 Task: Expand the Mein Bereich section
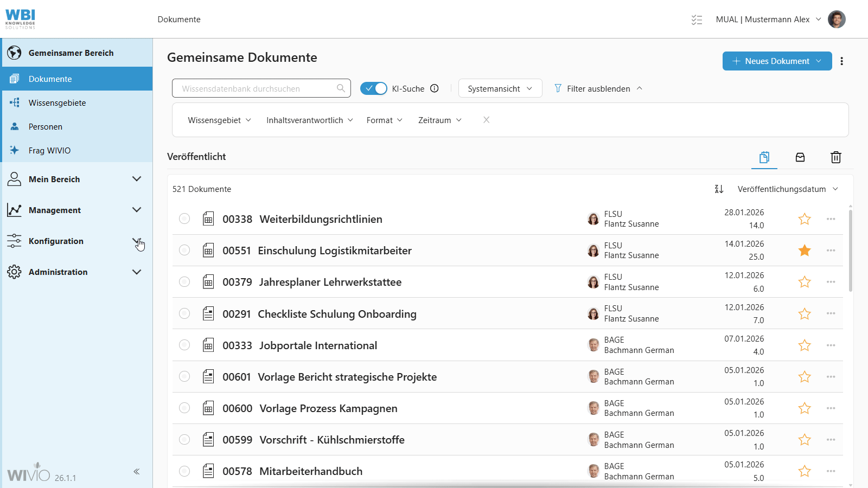coord(54,179)
